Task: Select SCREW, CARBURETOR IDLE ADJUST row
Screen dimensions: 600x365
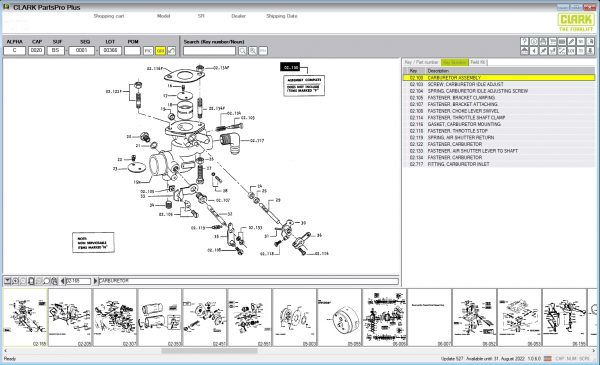Action: [499, 84]
